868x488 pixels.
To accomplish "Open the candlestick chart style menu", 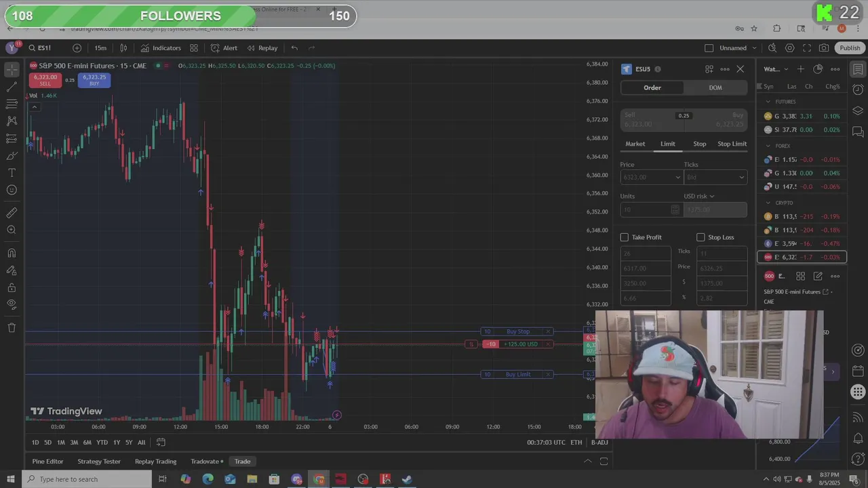I will pos(123,48).
